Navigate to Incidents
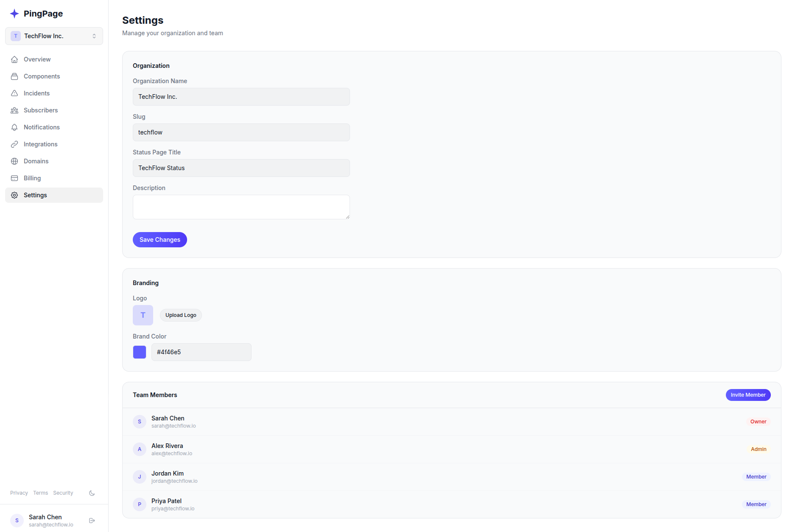 (54, 93)
